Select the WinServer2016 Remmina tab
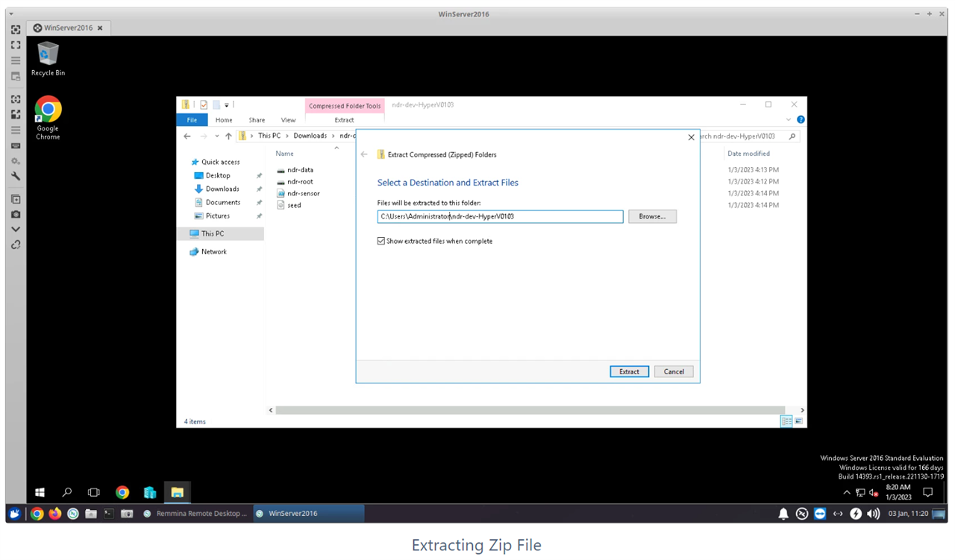The height and width of the screenshot is (560, 955). point(69,28)
